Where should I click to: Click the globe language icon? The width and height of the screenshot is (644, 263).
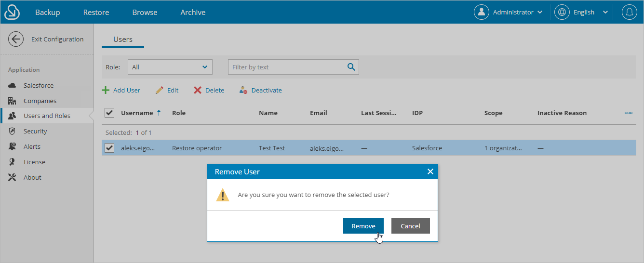[562, 12]
